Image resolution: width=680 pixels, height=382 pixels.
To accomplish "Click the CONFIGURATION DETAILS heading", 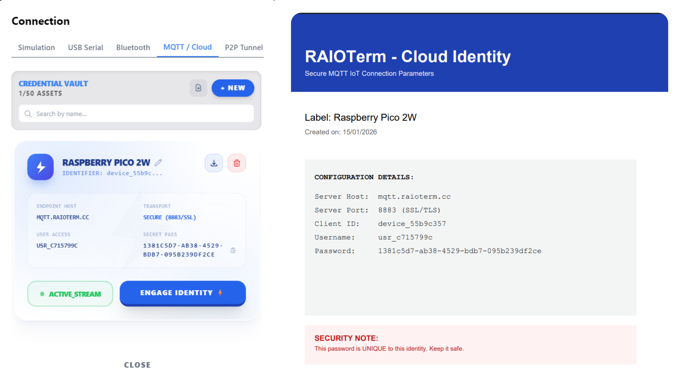I will [364, 177].
